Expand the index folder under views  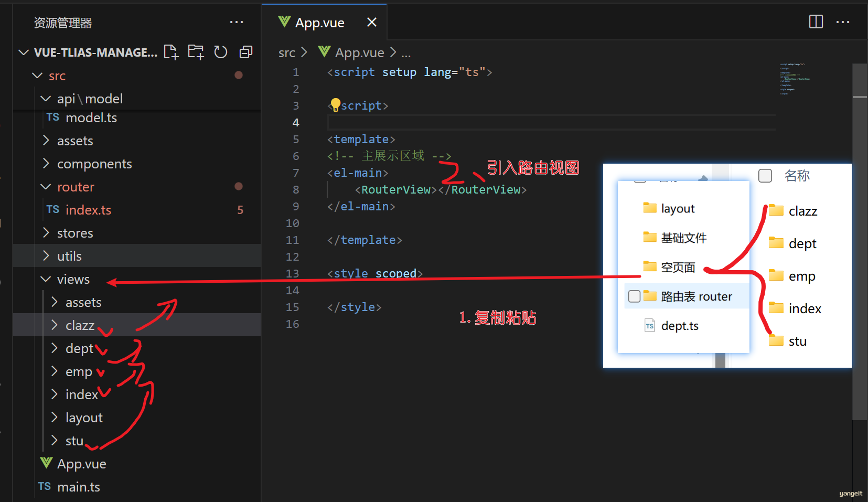coord(54,394)
